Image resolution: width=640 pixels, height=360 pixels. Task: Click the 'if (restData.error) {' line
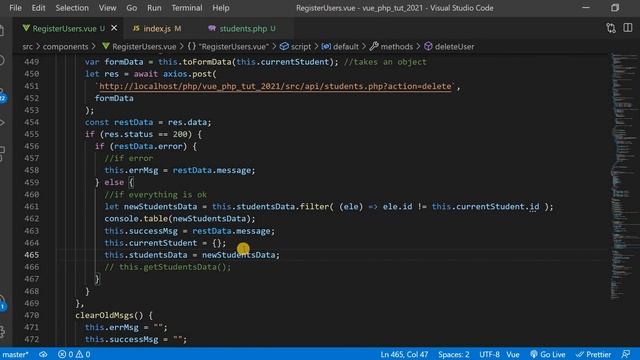click(146, 147)
